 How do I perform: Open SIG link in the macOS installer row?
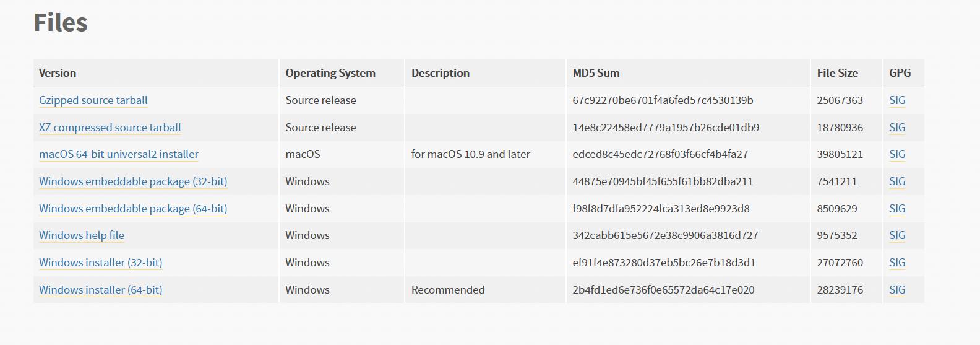(x=896, y=154)
